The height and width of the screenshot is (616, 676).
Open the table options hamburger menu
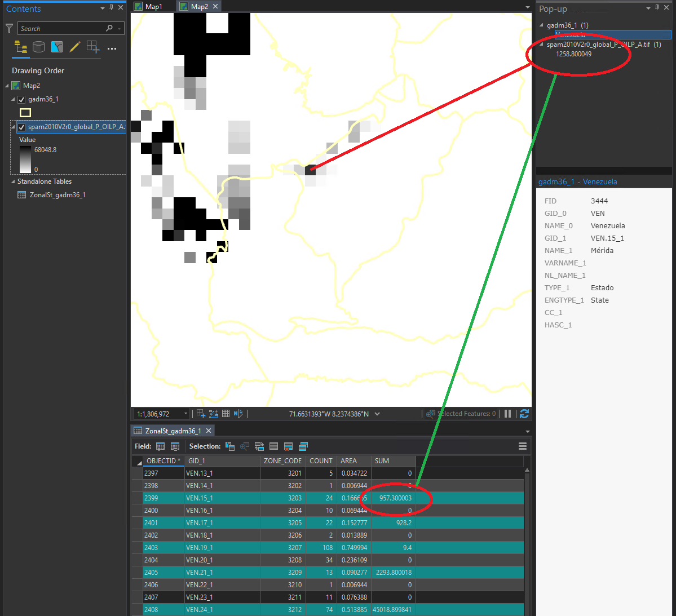522,445
